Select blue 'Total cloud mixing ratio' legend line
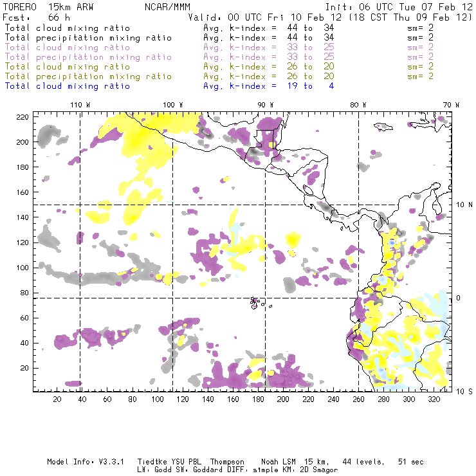 [68, 87]
